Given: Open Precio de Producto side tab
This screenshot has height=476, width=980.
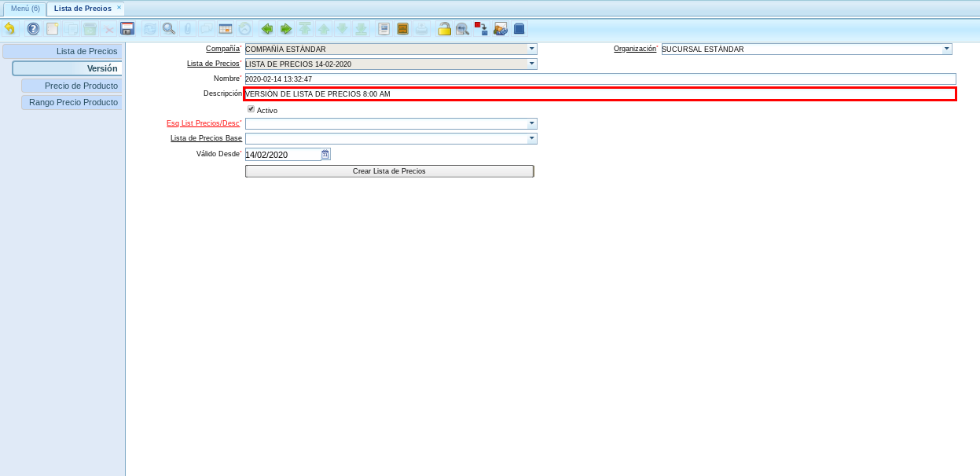Looking at the screenshot, I should (72, 86).
